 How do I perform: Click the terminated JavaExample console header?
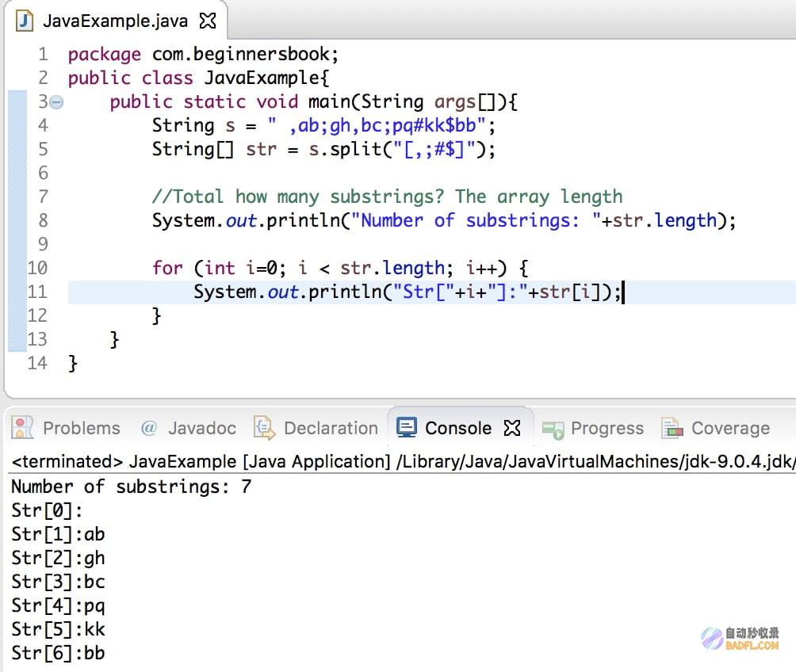pyautogui.click(x=403, y=461)
